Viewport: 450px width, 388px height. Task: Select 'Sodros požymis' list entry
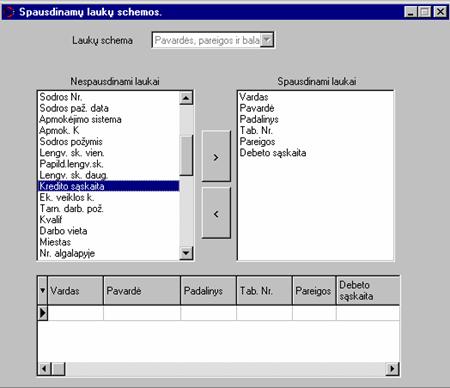pyautogui.click(x=108, y=142)
